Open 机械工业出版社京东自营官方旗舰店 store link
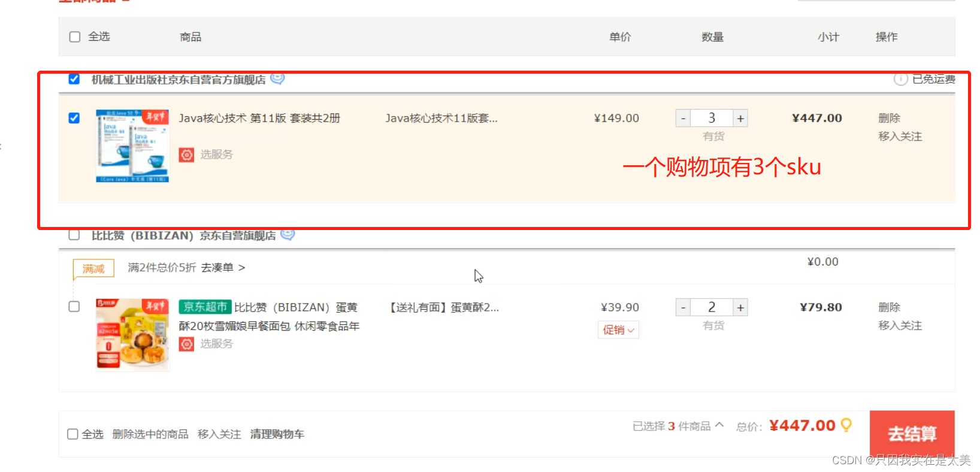980x472 pixels. pos(179,80)
